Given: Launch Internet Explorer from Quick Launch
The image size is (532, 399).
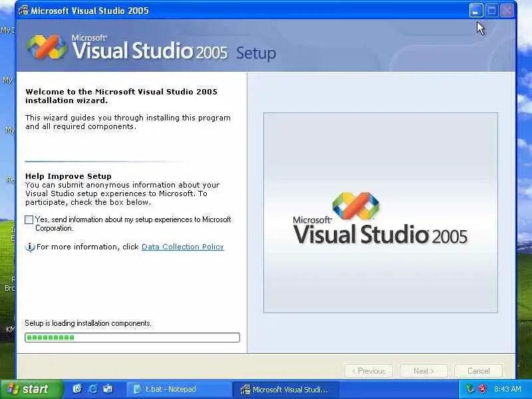Looking at the screenshot, I should 92,389.
